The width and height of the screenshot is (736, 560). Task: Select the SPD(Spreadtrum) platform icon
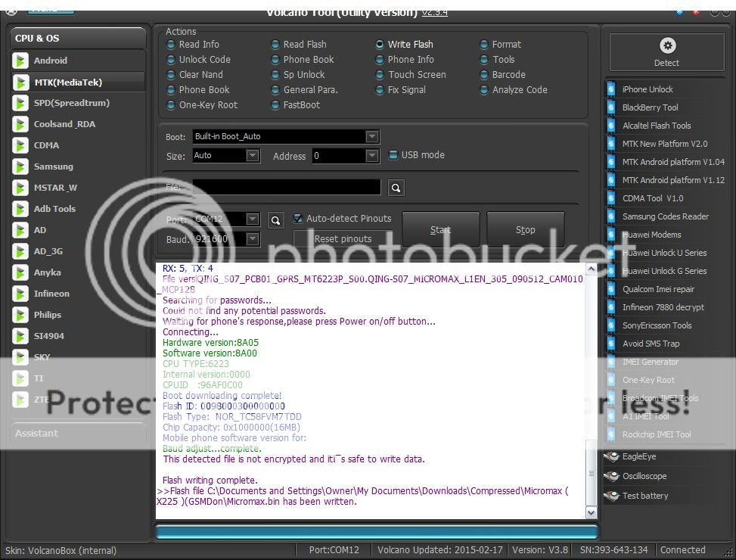tap(20, 103)
